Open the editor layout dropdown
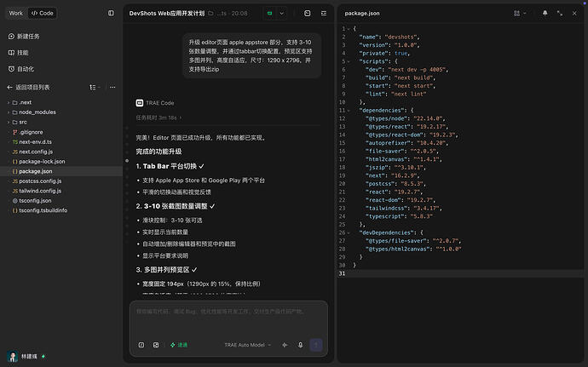Image resolution: width=588 pixels, height=367 pixels. pyautogui.click(x=520, y=13)
